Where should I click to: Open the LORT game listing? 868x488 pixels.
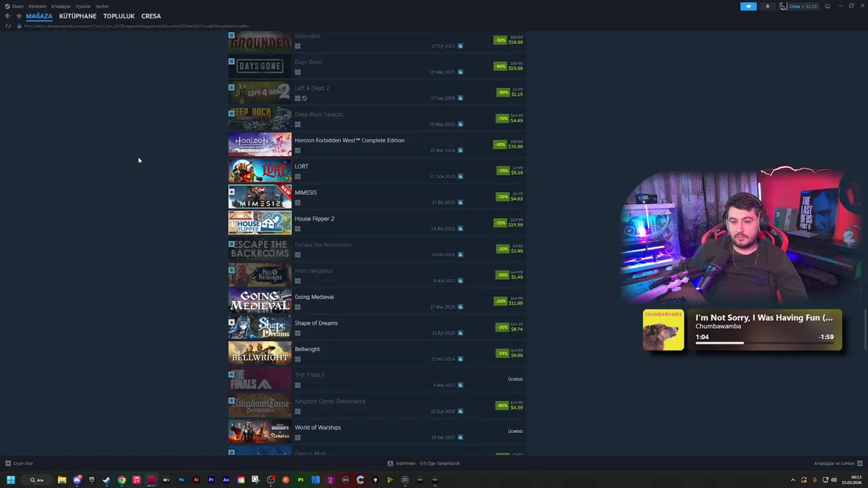(x=377, y=171)
